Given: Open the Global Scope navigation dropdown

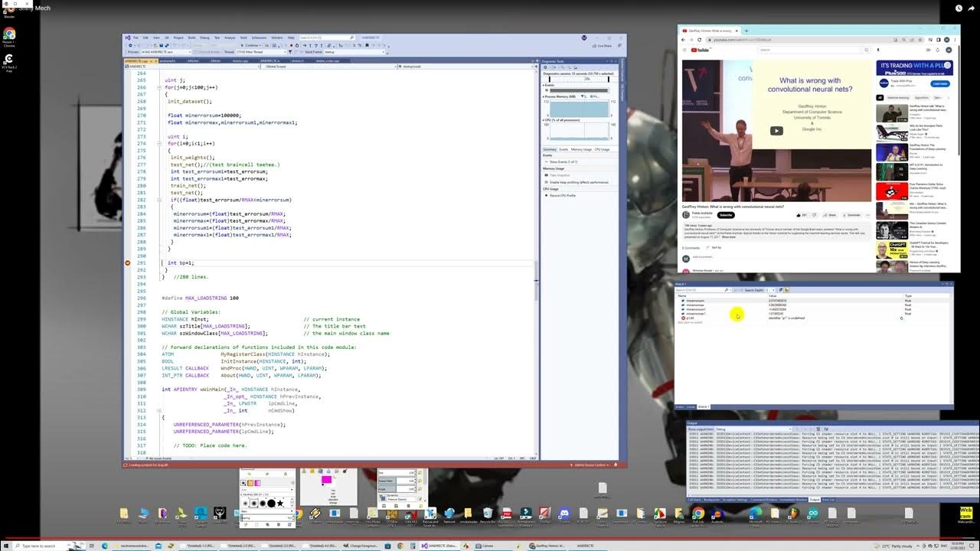Looking at the screenshot, I should point(328,67).
